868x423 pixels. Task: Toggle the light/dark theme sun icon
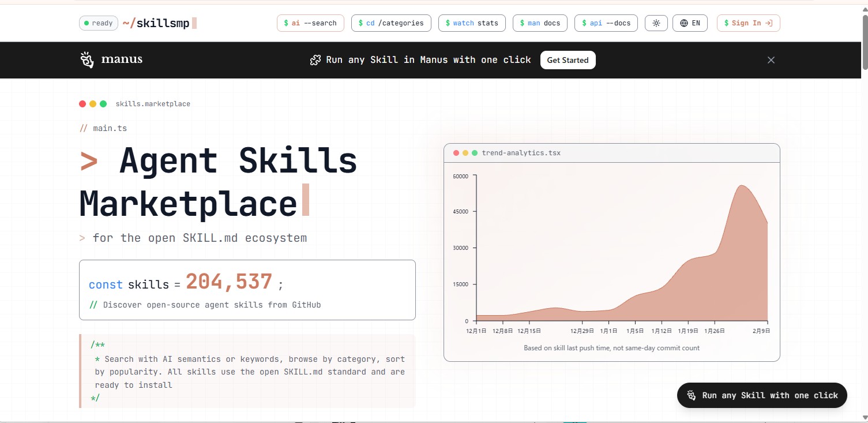coord(656,23)
